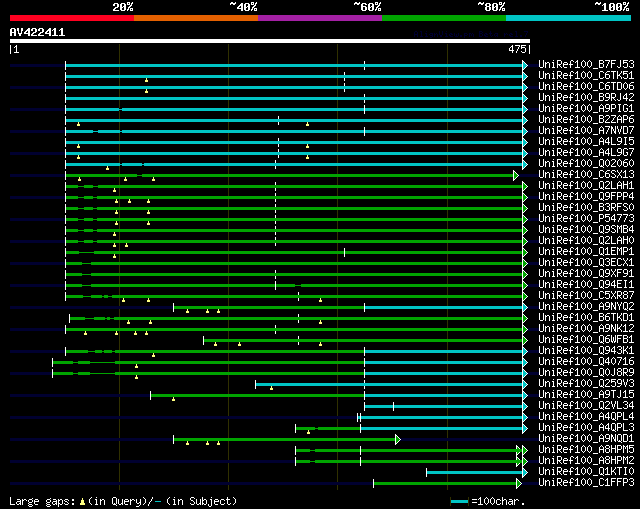Click the query gap marker on Q259V3 row

tap(271, 388)
